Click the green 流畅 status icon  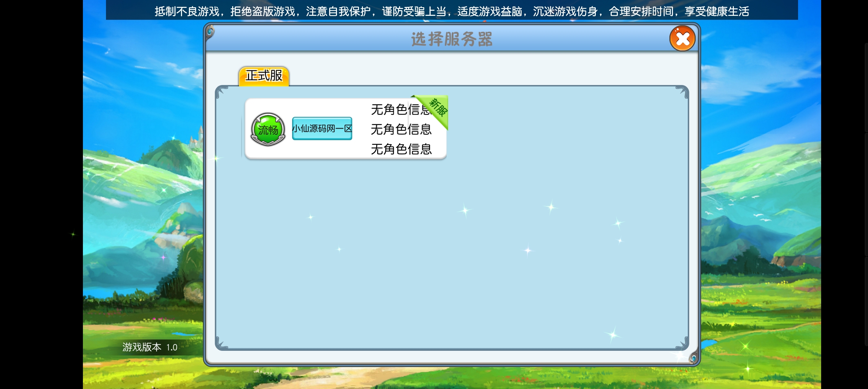268,129
